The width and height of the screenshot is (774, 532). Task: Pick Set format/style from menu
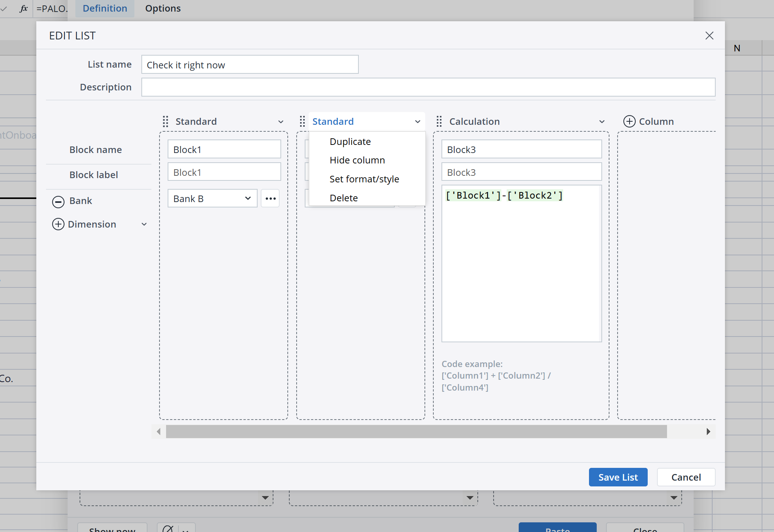(x=364, y=179)
